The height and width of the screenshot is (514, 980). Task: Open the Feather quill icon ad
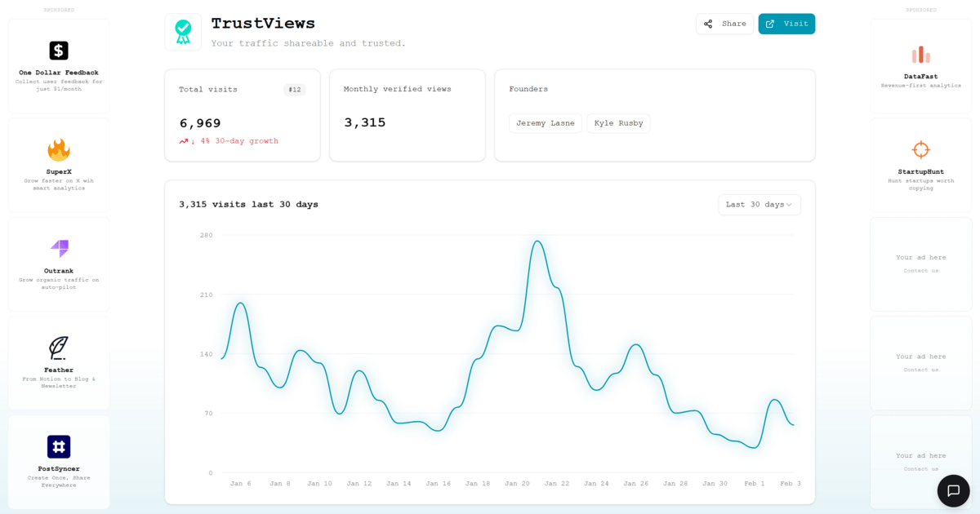(x=59, y=348)
